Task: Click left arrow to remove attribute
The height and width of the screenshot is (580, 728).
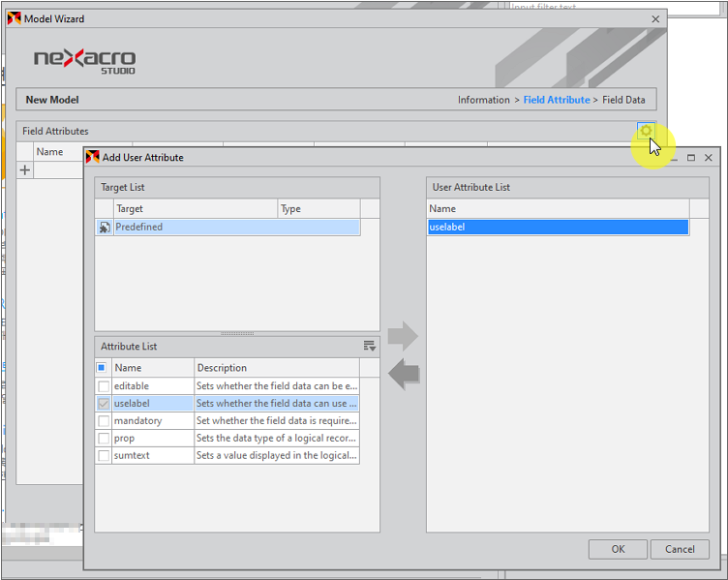Action: [403, 373]
